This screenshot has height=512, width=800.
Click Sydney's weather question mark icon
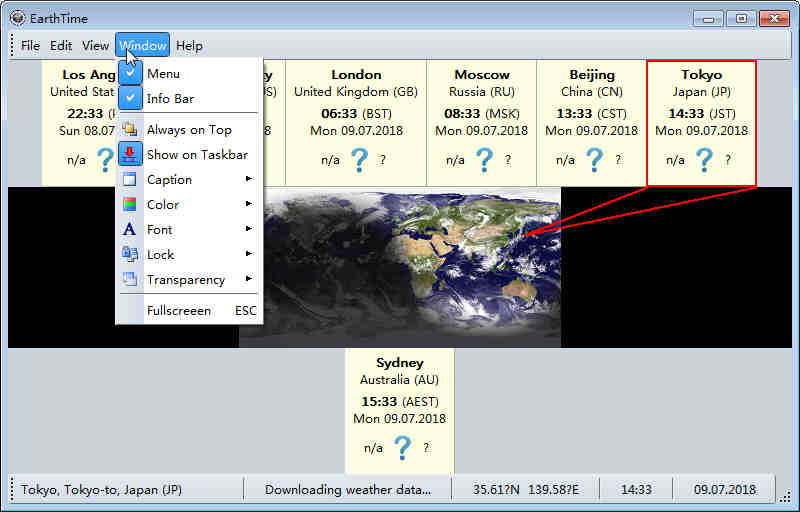coord(403,448)
